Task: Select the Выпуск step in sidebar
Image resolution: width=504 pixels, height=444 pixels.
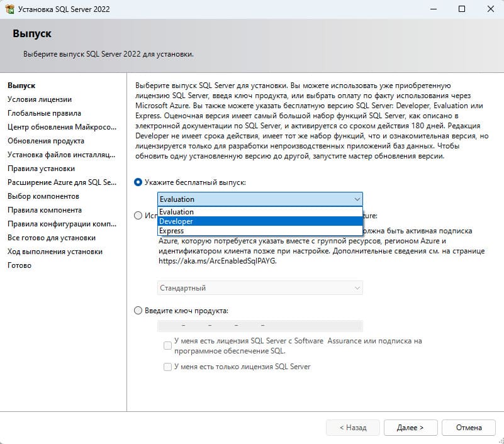Action: click(21, 86)
